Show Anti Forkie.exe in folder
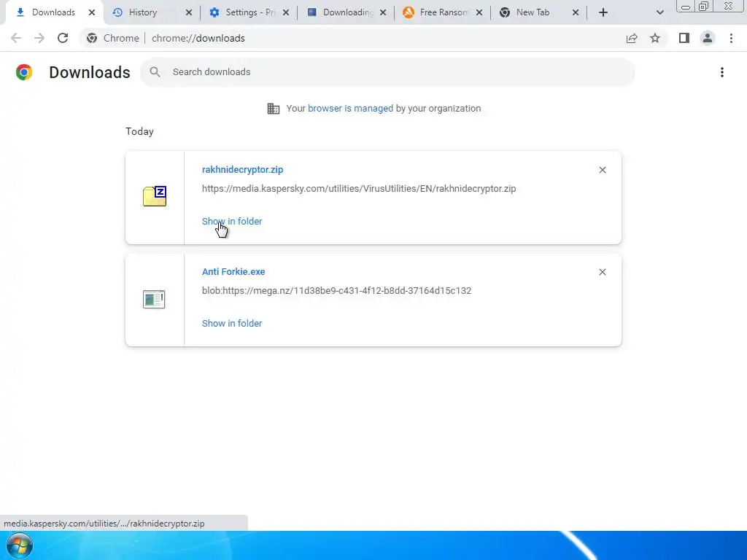The width and height of the screenshot is (747, 560). (x=232, y=323)
